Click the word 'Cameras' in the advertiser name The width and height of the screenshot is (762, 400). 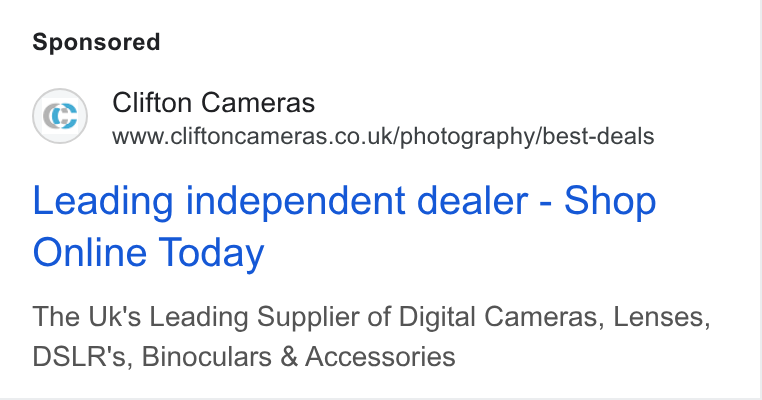pos(258,103)
